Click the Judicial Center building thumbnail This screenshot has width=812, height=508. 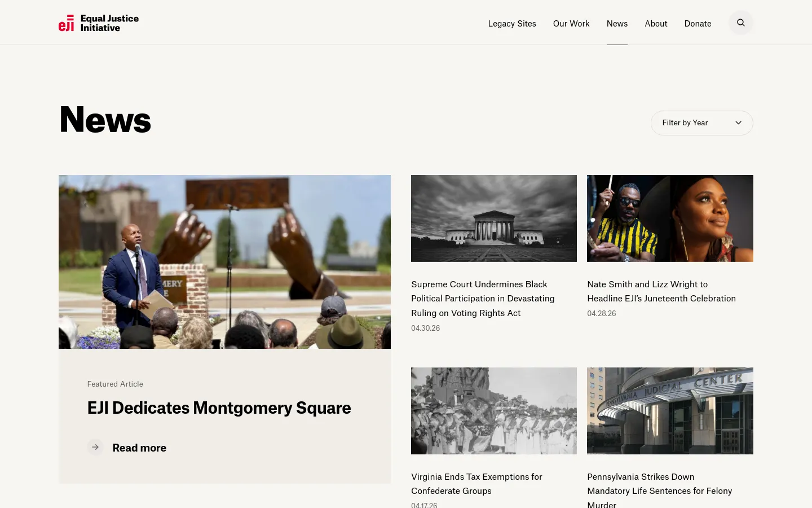(670, 411)
